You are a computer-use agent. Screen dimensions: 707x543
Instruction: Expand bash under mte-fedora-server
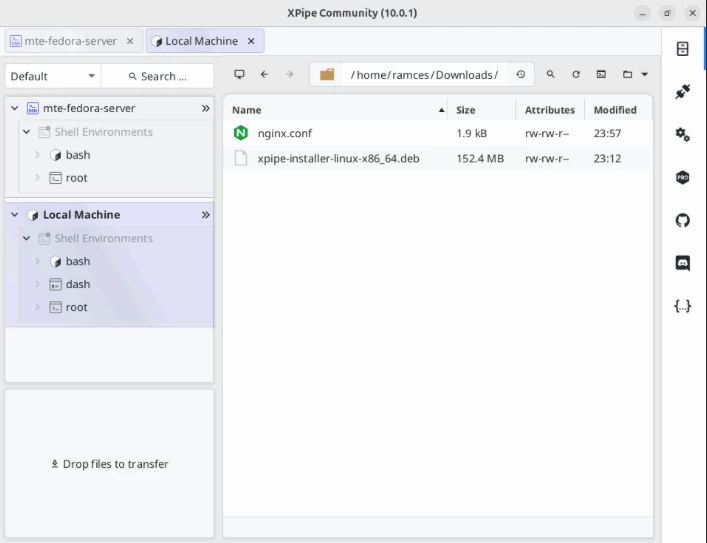point(37,155)
